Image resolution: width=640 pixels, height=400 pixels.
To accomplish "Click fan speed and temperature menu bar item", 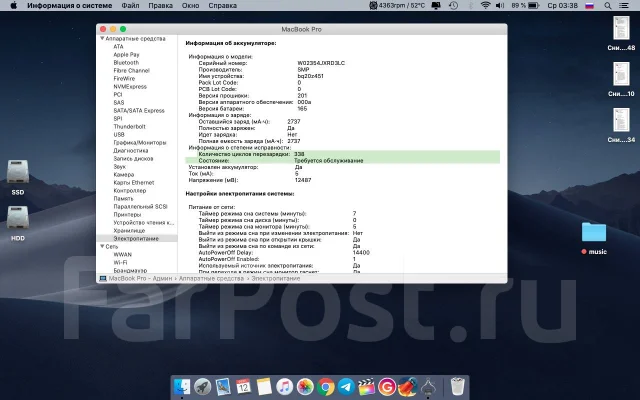I will tap(397, 5).
